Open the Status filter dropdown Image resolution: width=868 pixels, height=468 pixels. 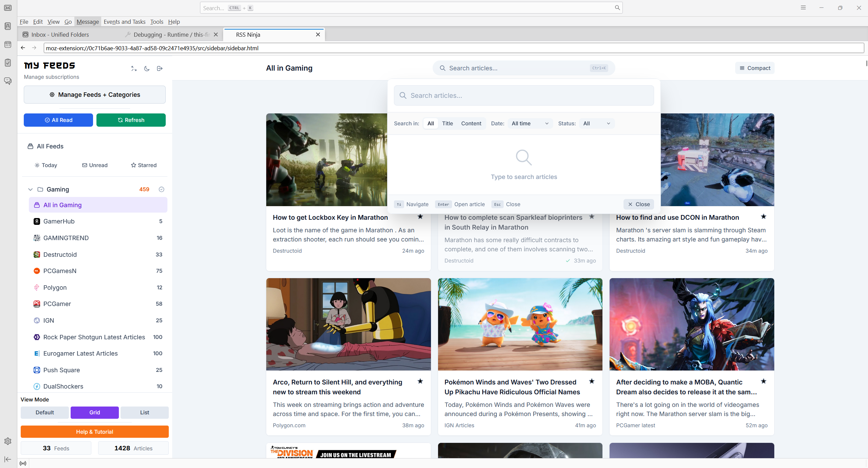[596, 124]
